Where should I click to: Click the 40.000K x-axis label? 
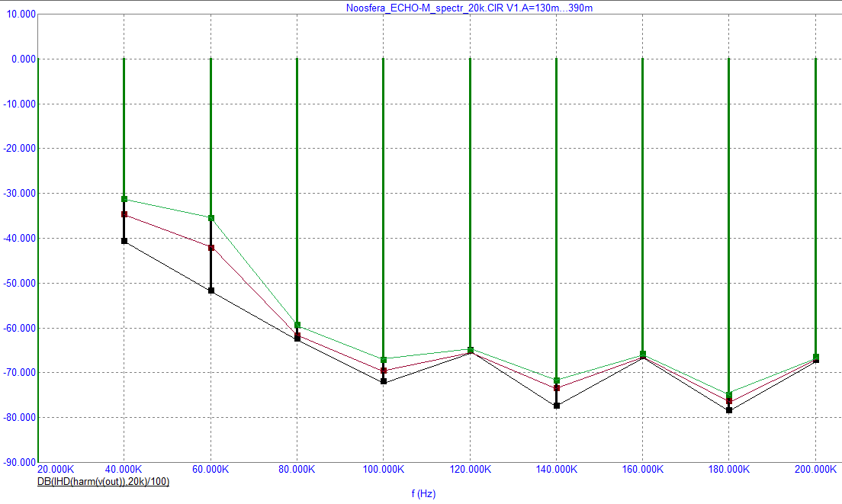124,469
